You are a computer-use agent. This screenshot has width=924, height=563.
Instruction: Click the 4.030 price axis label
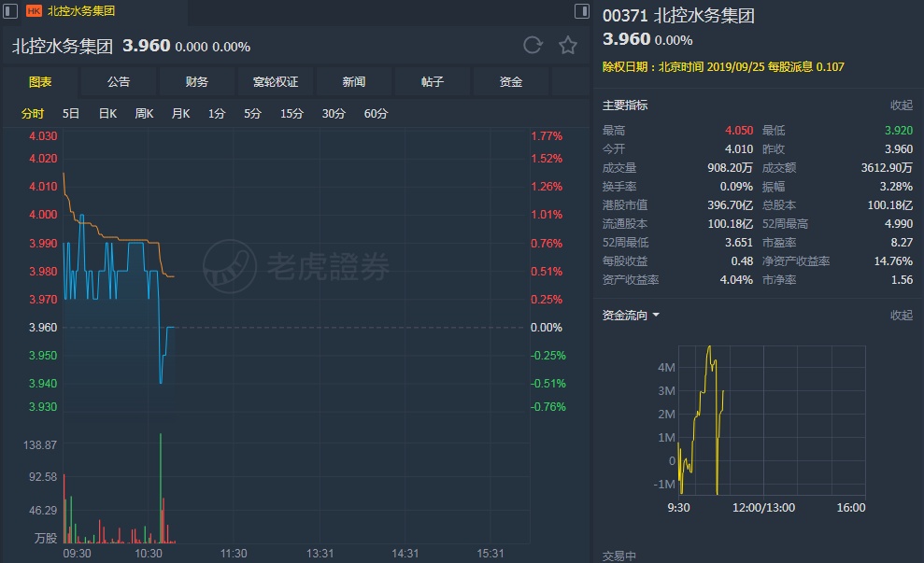(43, 136)
